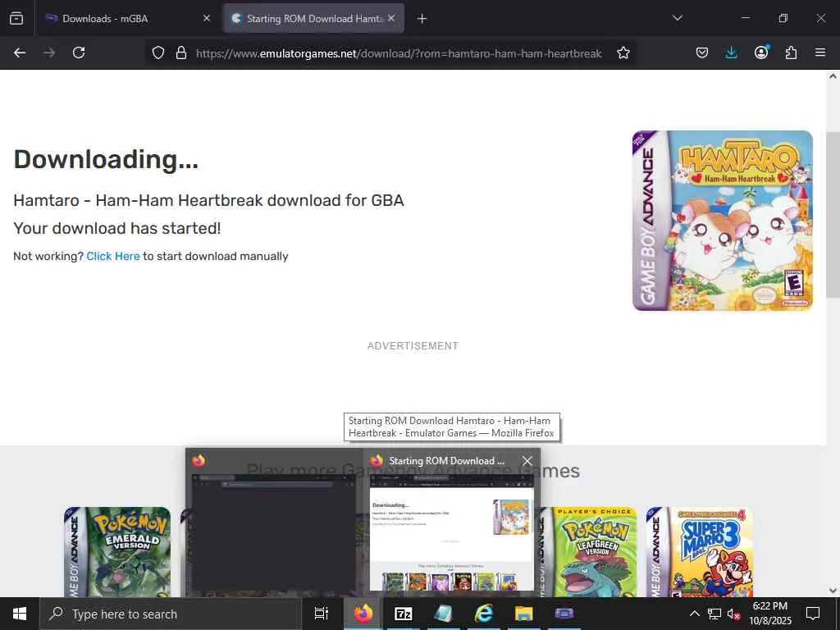
Task: Open Firefox View recent browsing button
Action: [16, 18]
